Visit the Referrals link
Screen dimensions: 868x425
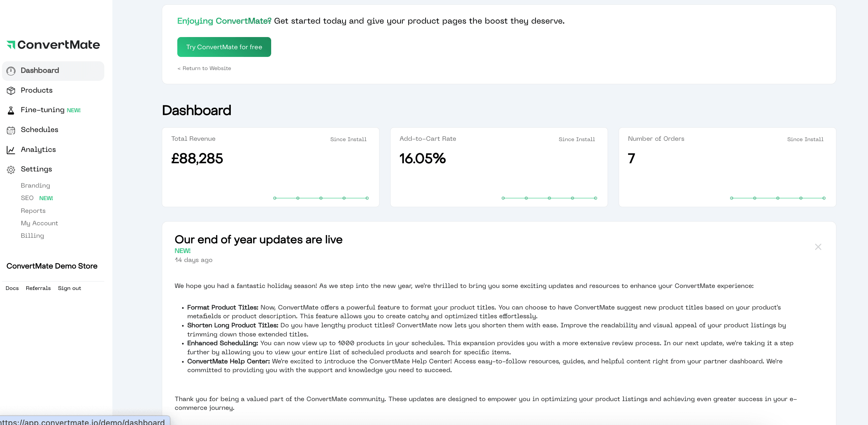[x=38, y=288]
